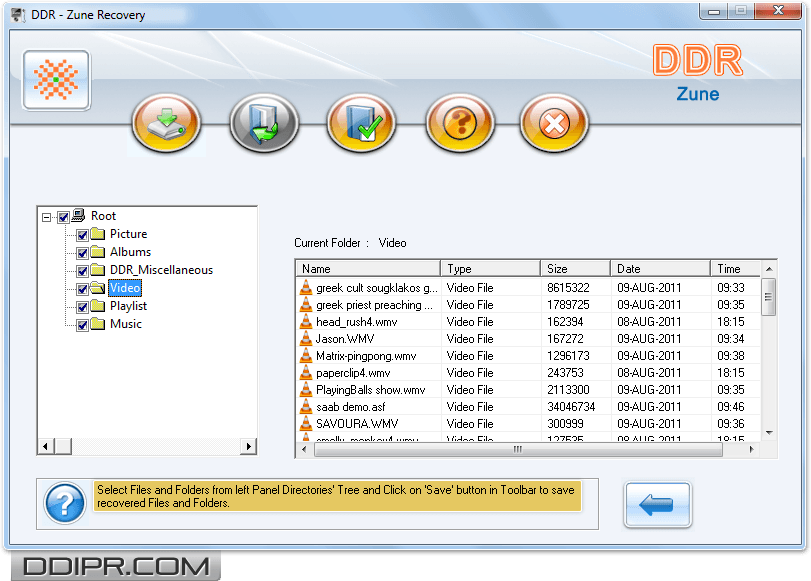Uncheck the Music folder checkbox
Screen dimensions: 811x581
click(x=82, y=325)
